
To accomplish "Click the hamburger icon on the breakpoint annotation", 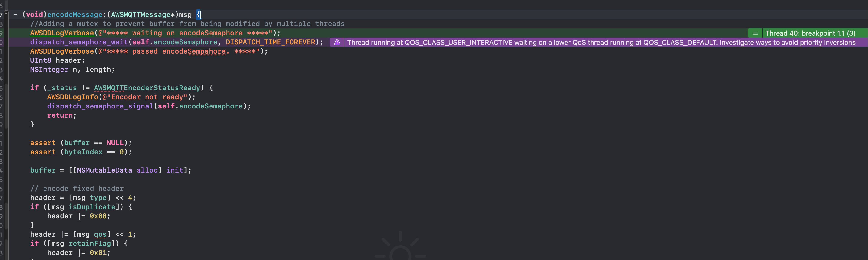I will (x=755, y=33).
